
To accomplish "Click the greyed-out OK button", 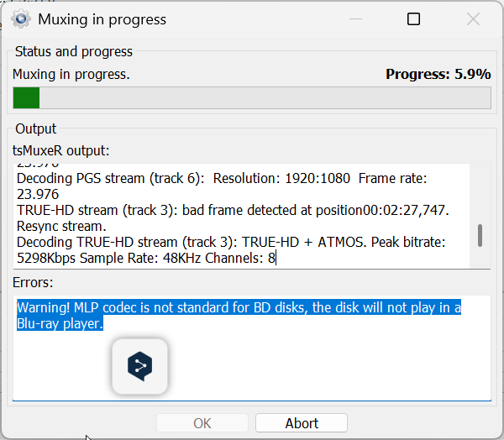I will [202, 423].
